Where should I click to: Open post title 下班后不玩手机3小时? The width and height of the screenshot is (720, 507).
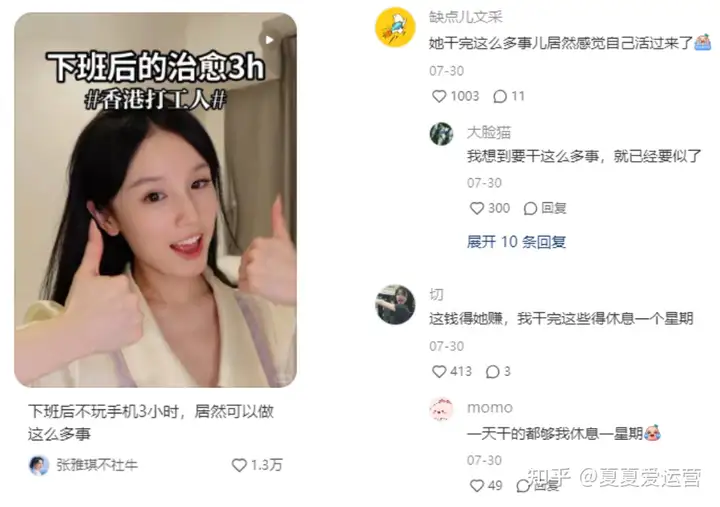(151, 422)
